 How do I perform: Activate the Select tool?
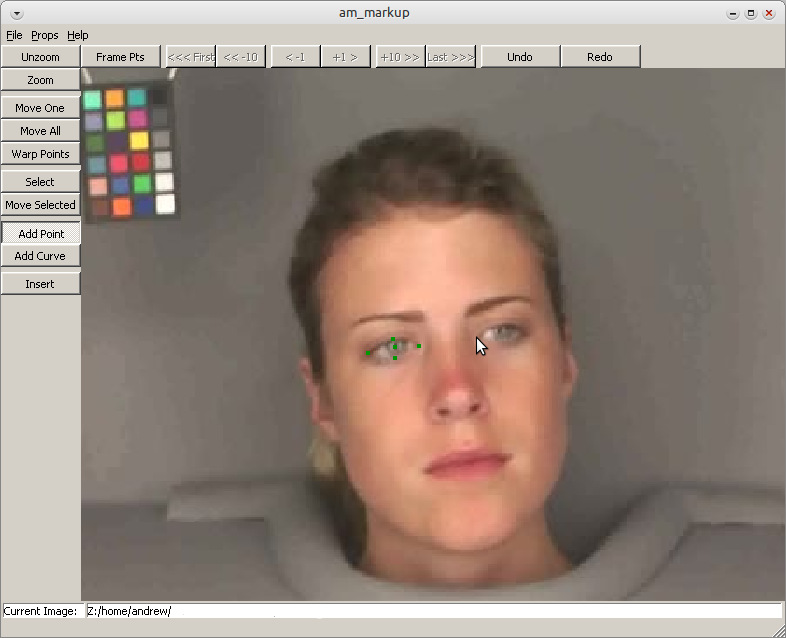40,182
